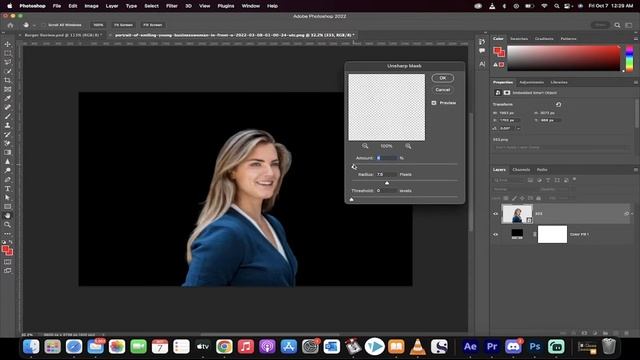Switch to the Adjustments tab
640x360 pixels.
pyautogui.click(x=531, y=82)
